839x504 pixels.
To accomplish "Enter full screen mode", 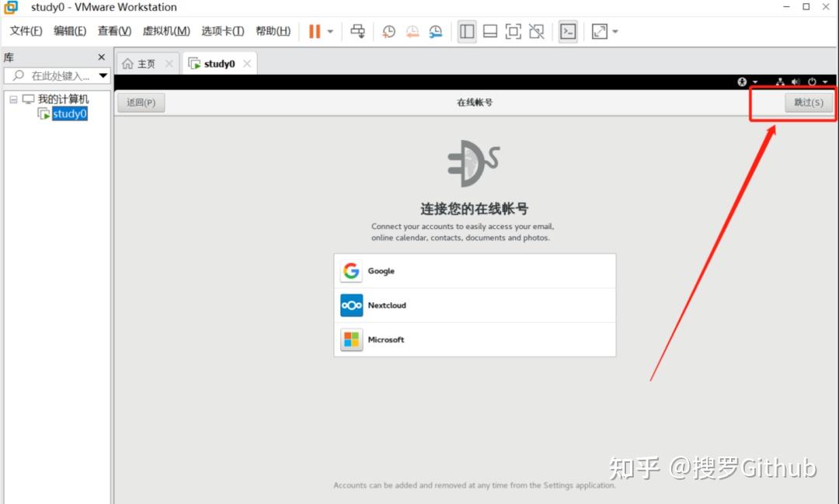I will [513, 32].
